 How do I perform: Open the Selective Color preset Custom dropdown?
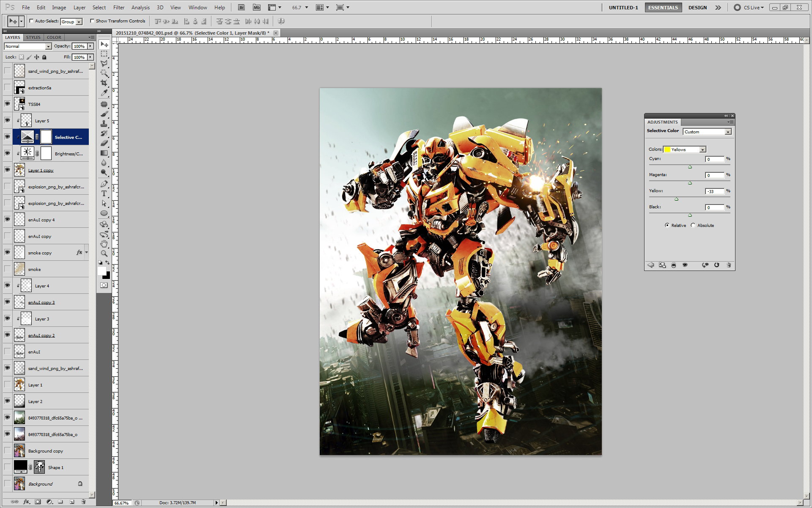point(707,132)
